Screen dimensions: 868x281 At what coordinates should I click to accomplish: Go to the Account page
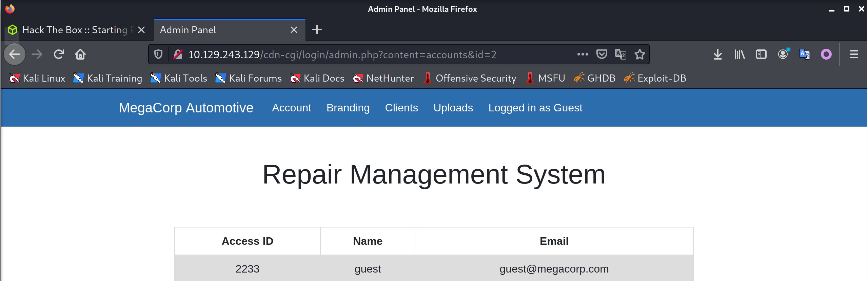point(292,108)
